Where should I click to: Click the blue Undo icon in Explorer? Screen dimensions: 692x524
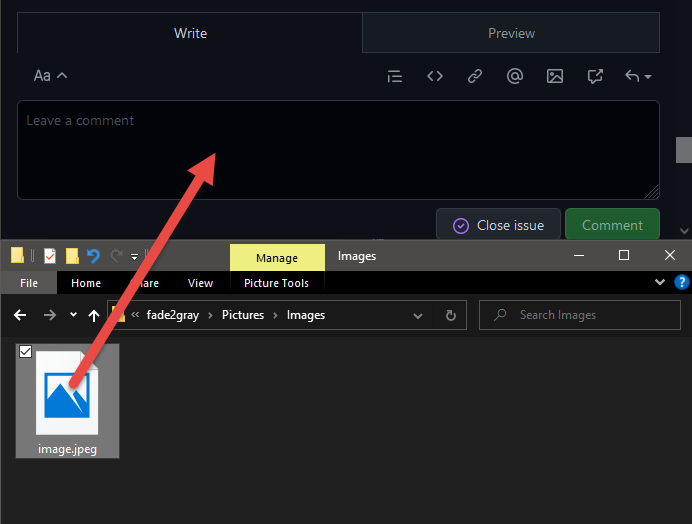tap(94, 256)
